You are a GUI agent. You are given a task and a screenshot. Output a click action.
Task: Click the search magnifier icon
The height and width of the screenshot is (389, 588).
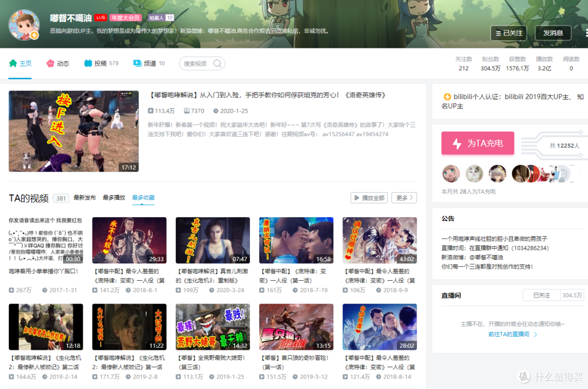(217, 64)
